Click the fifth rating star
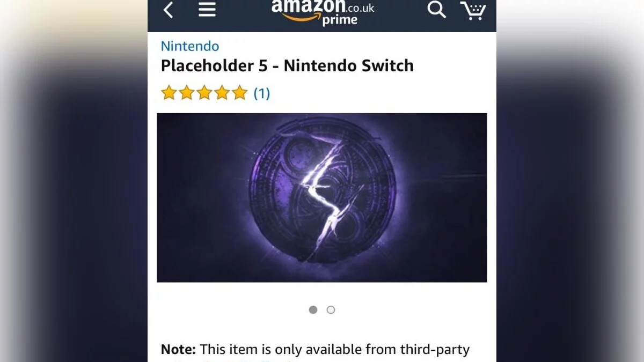Viewport: 644px width, 362px height. pyautogui.click(x=239, y=93)
